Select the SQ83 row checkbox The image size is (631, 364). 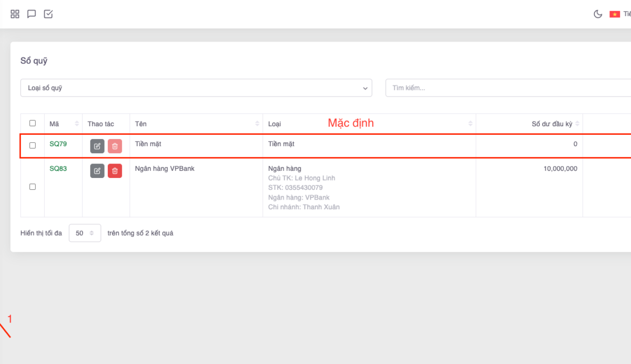tap(32, 187)
